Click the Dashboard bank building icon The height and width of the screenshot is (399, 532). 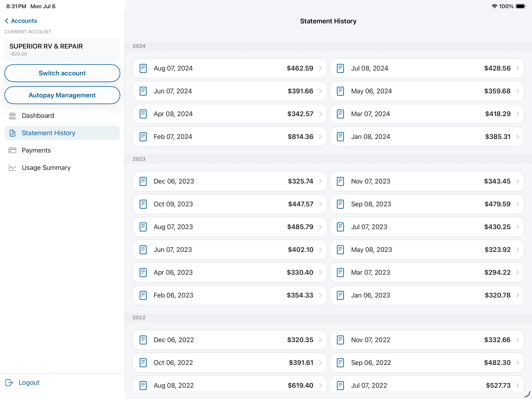coord(12,116)
